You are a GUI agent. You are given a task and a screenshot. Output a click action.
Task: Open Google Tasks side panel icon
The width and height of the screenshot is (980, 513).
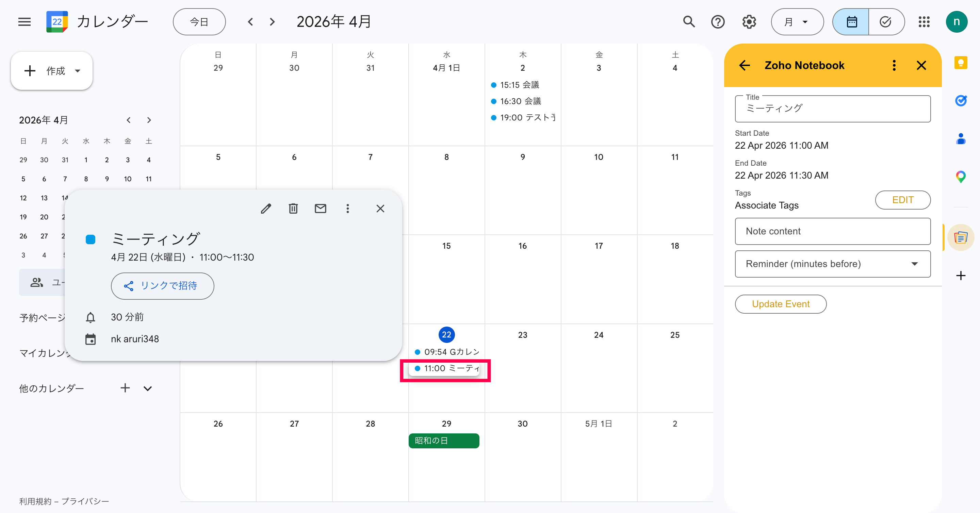pos(961,101)
